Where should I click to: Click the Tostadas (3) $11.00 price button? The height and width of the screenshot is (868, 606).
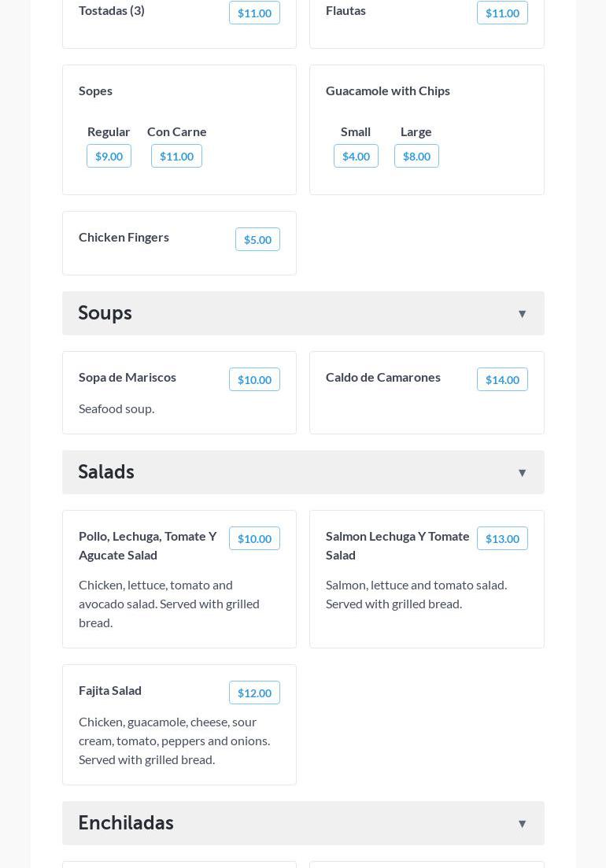(254, 13)
